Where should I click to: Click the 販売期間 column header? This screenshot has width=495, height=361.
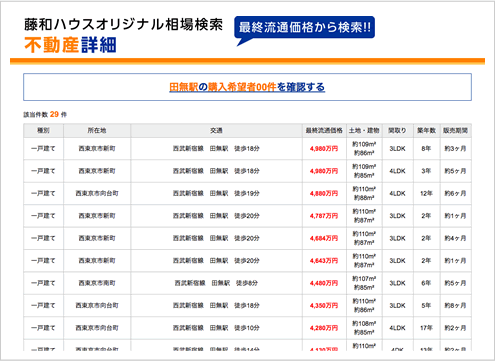click(x=455, y=131)
